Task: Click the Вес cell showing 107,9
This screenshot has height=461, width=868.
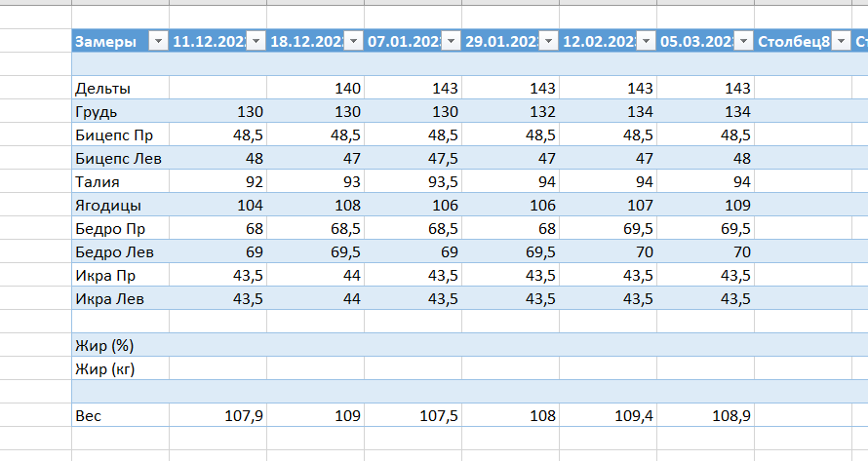Action: 217,416
